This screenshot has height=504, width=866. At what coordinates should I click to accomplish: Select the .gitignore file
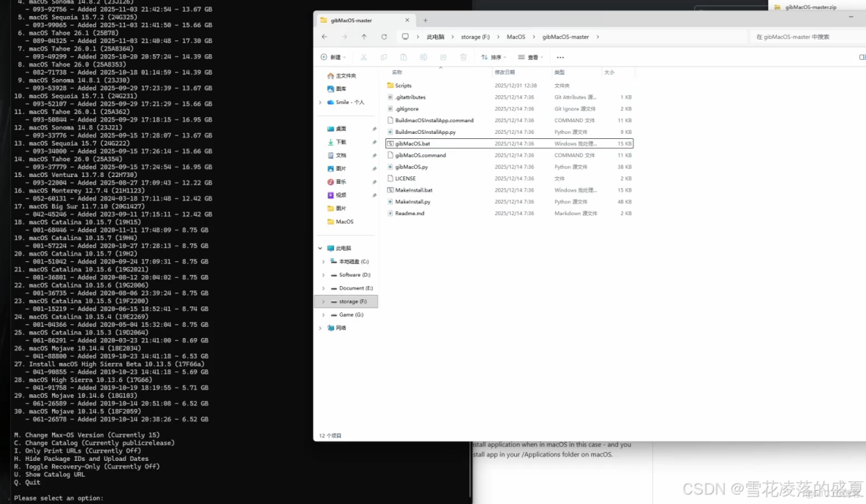click(x=509, y=109)
